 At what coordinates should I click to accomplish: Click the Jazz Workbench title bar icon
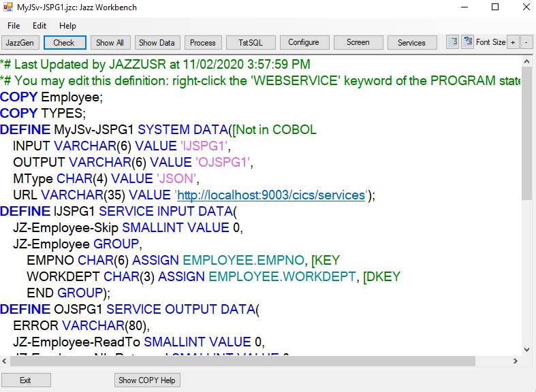pyautogui.click(x=7, y=7)
